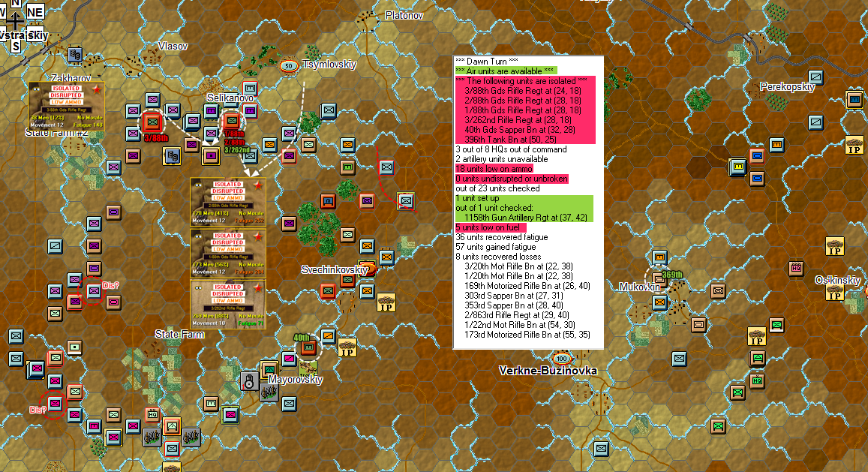Click the padlock icon near Mayorovskiy
Screen dimensions: 868x472
249,381
